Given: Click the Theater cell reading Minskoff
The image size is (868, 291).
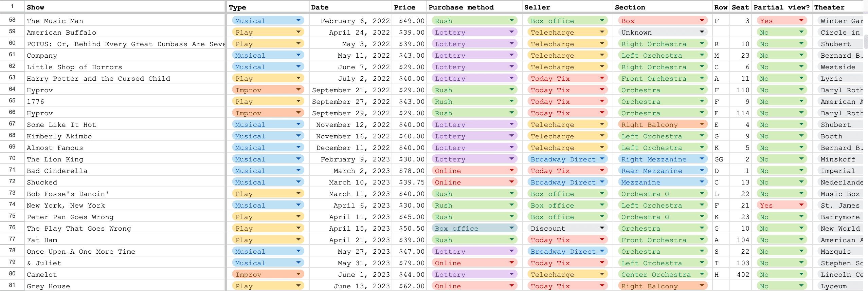Looking at the screenshot, I should click(x=839, y=159).
